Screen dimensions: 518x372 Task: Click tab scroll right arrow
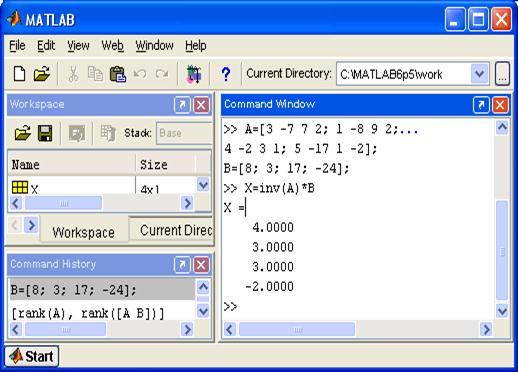31,225
